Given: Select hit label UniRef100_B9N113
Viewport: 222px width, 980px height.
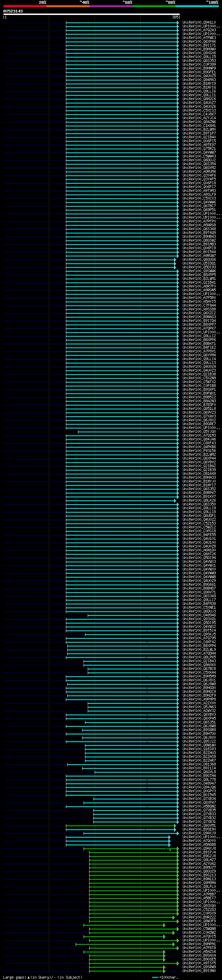Looking at the screenshot, I should [199, 879].
